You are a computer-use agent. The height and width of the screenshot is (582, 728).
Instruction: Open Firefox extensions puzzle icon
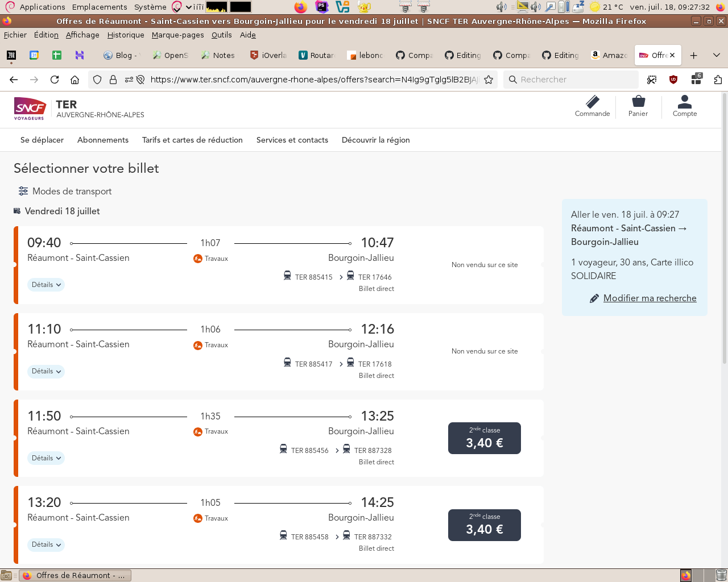pyautogui.click(x=718, y=80)
